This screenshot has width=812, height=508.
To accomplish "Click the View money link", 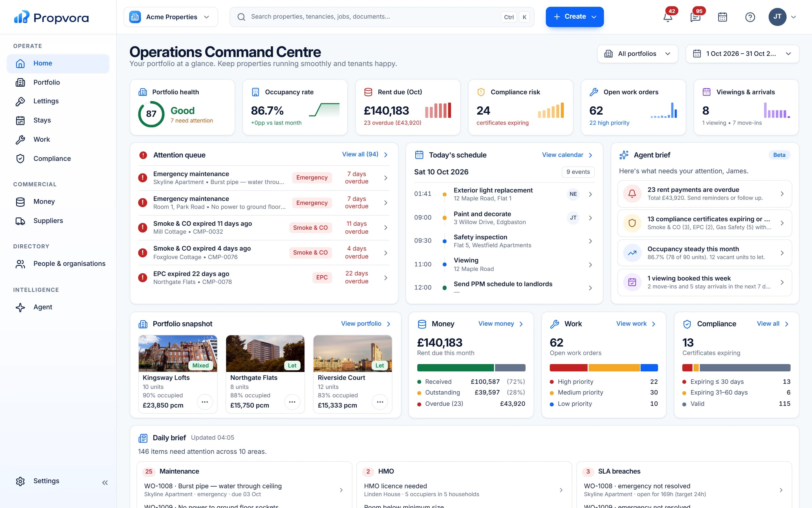I will click(501, 323).
